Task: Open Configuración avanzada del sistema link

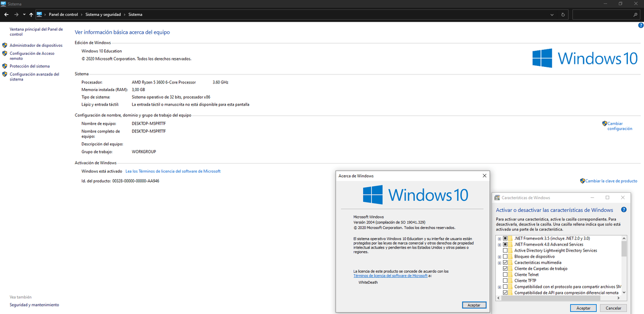Action: pyautogui.click(x=34, y=76)
